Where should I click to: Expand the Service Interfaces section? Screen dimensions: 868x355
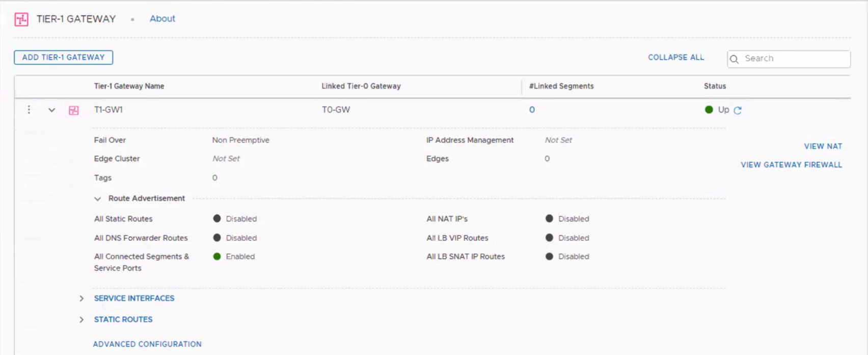(x=82, y=298)
